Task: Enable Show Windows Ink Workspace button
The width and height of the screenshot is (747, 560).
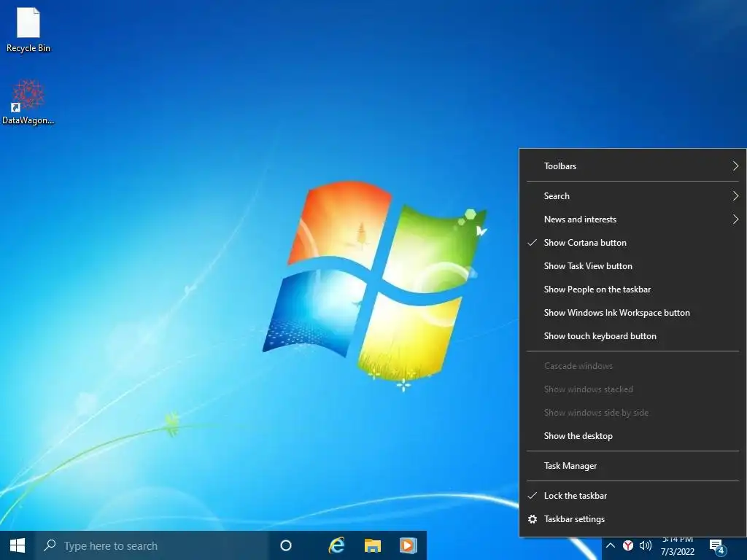Action: [x=632, y=313]
